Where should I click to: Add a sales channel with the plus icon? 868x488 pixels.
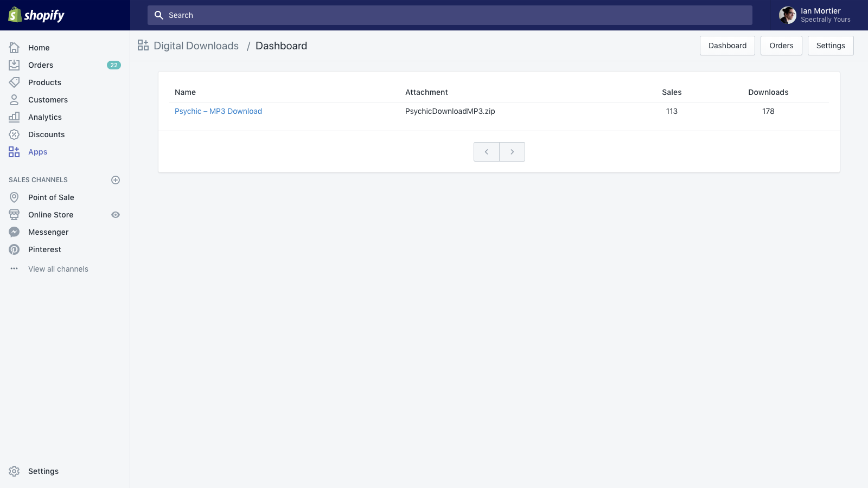[116, 180]
